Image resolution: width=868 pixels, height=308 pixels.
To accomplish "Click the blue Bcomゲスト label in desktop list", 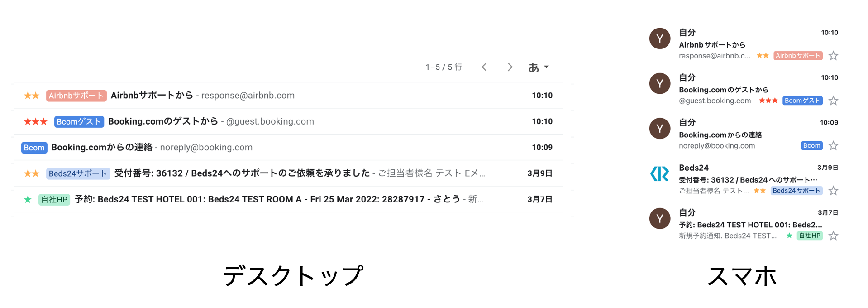I will click(x=79, y=121).
